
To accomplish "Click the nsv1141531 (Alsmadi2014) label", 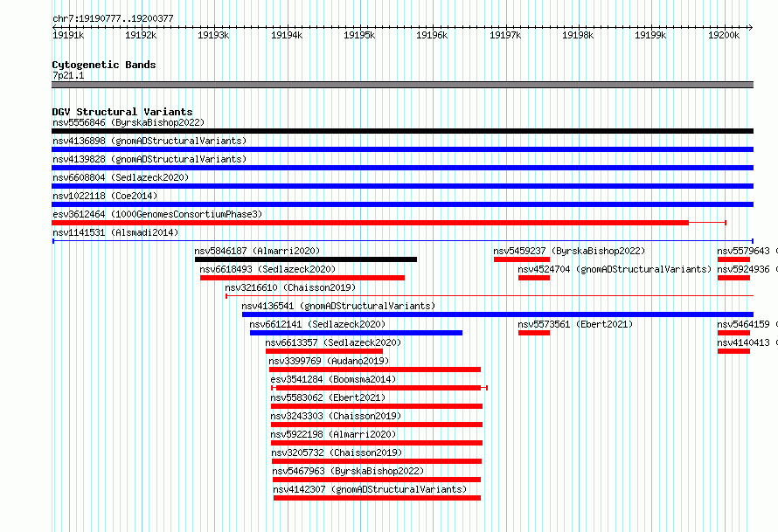I will click(115, 232).
